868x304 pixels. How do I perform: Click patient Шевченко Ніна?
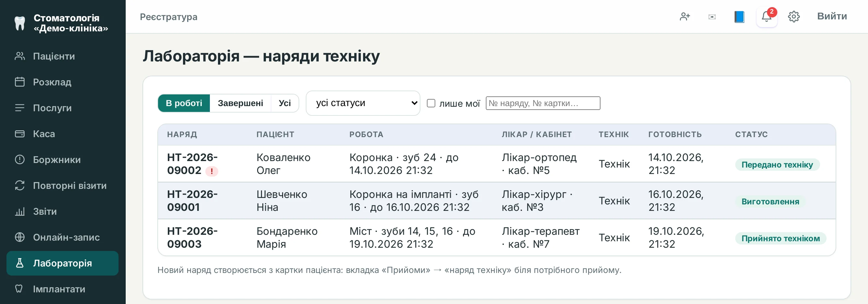pos(282,201)
